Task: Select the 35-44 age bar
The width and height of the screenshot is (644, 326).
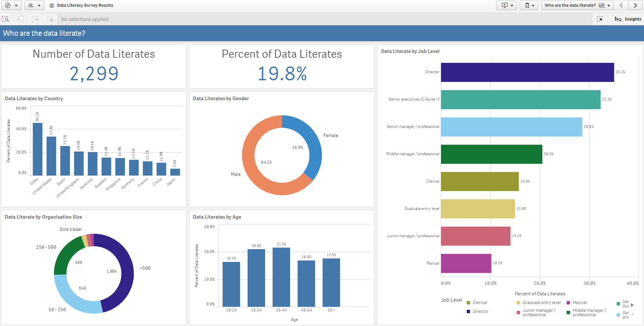Action: [281, 277]
